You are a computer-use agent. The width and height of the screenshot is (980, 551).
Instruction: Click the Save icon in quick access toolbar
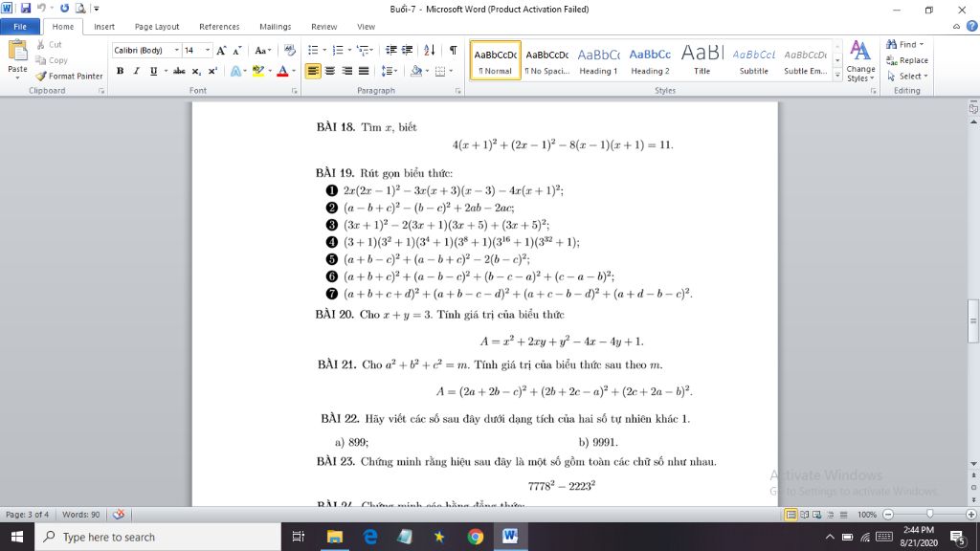coord(26,8)
